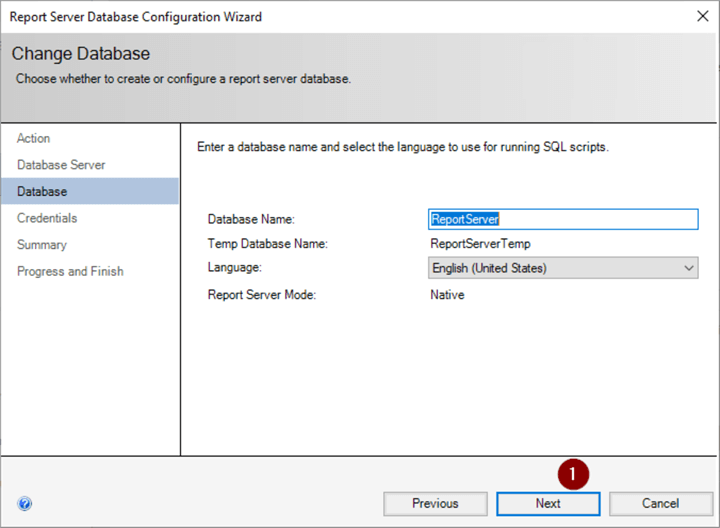
Task: Click the Change Database heading
Action: pos(81,54)
